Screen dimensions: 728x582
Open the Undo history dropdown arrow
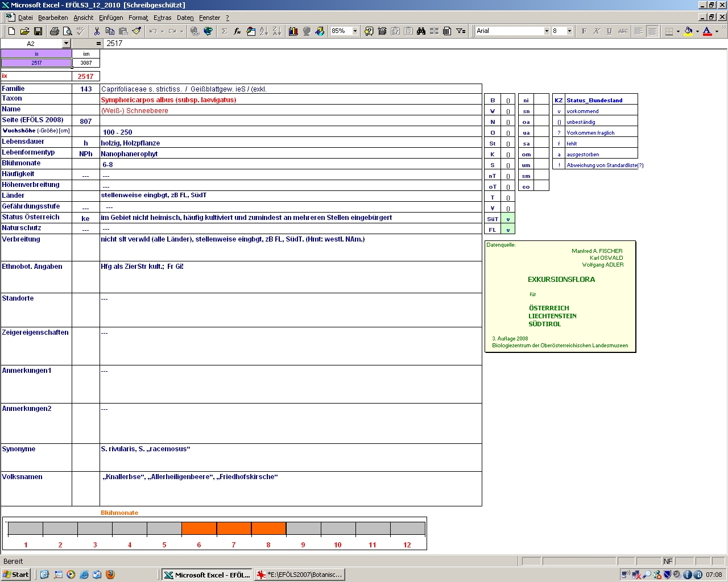click(x=162, y=31)
